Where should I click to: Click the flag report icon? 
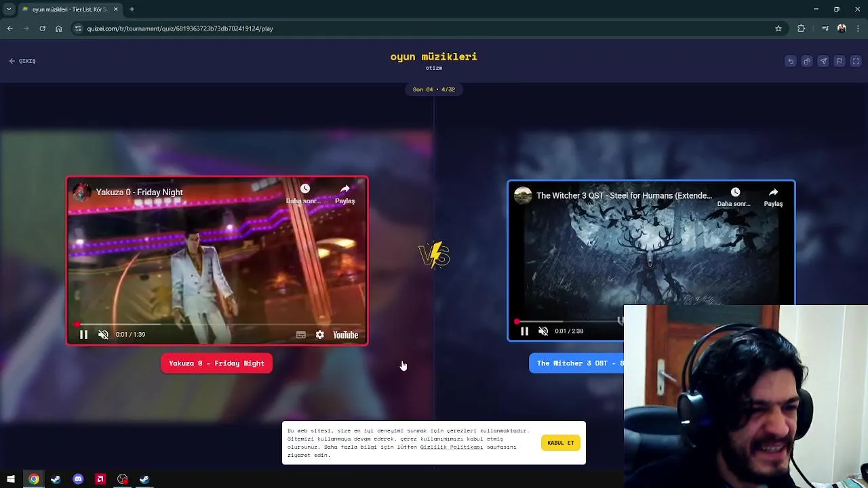point(840,61)
